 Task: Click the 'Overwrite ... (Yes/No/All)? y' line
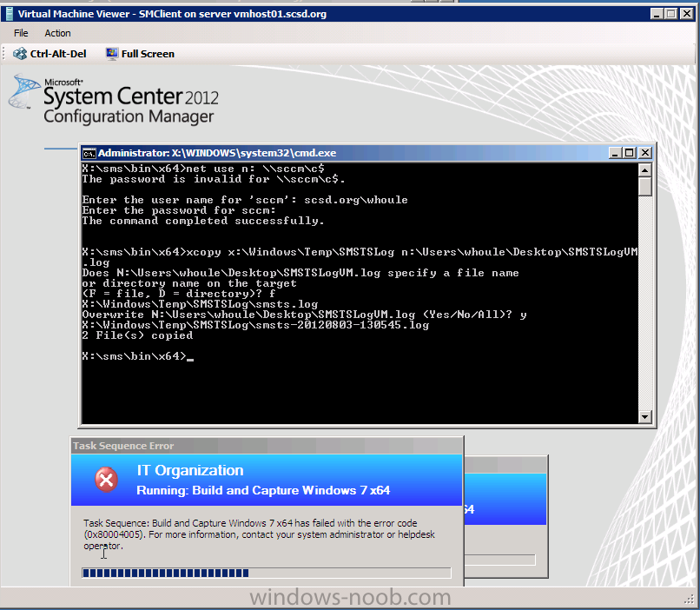[304, 315]
